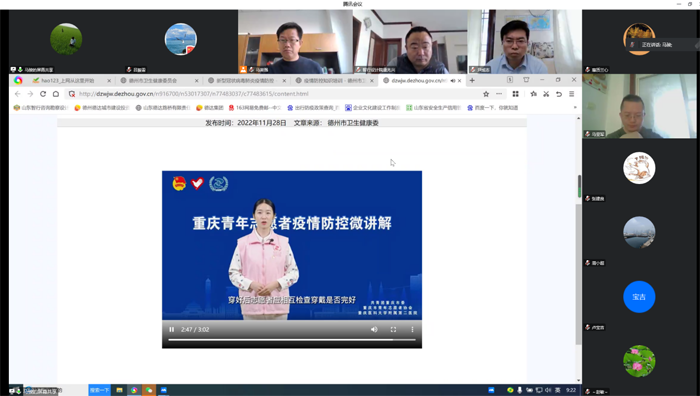Expand bookmarks bar overflow arrow
This screenshot has width=700, height=396.
575,108
